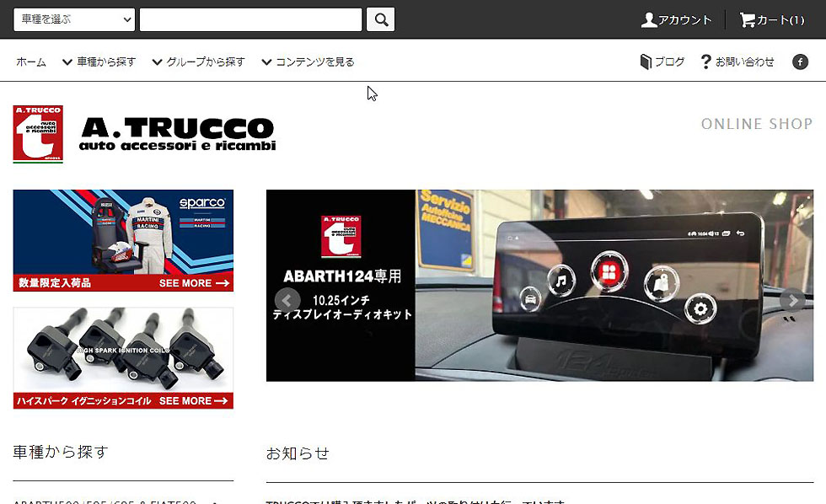
Task: Open the blog via book icon
Action: click(646, 62)
